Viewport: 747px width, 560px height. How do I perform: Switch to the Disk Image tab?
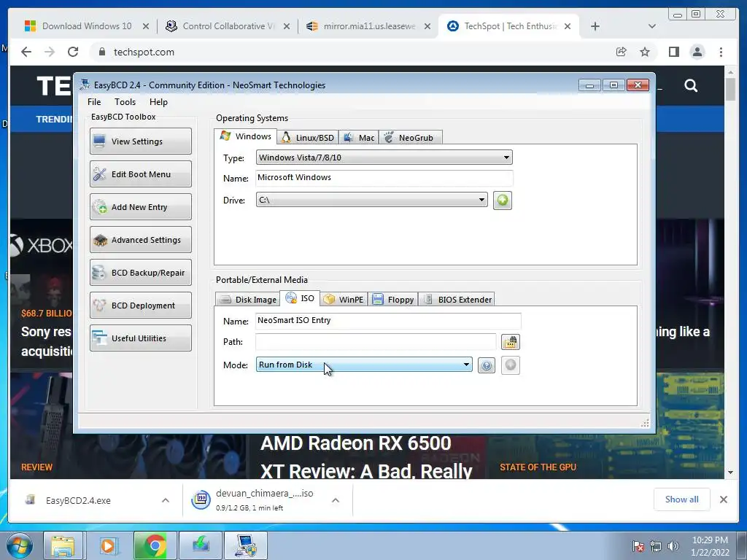(248, 300)
